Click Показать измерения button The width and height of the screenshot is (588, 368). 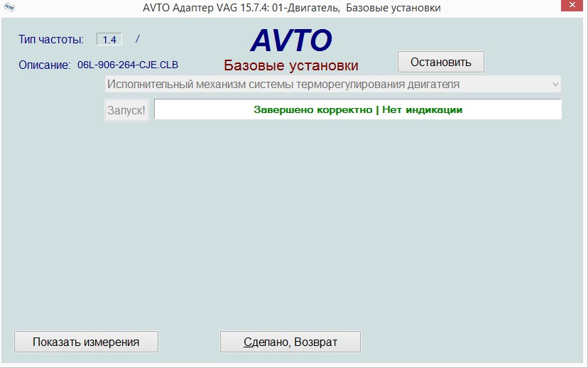coord(86,342)
